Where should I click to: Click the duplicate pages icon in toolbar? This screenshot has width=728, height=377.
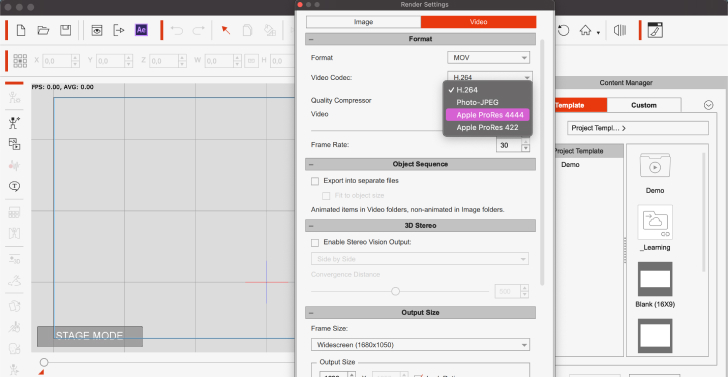247,31
